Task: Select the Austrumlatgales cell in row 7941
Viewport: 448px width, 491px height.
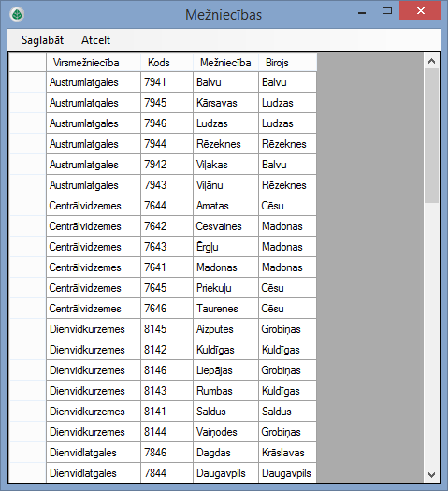Action: (94, 82)
